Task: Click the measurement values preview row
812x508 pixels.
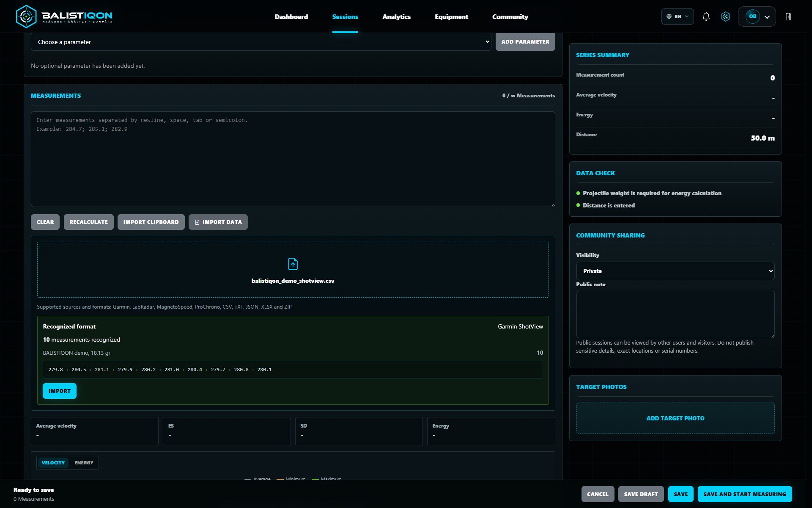Action: (x=293, y=370)
